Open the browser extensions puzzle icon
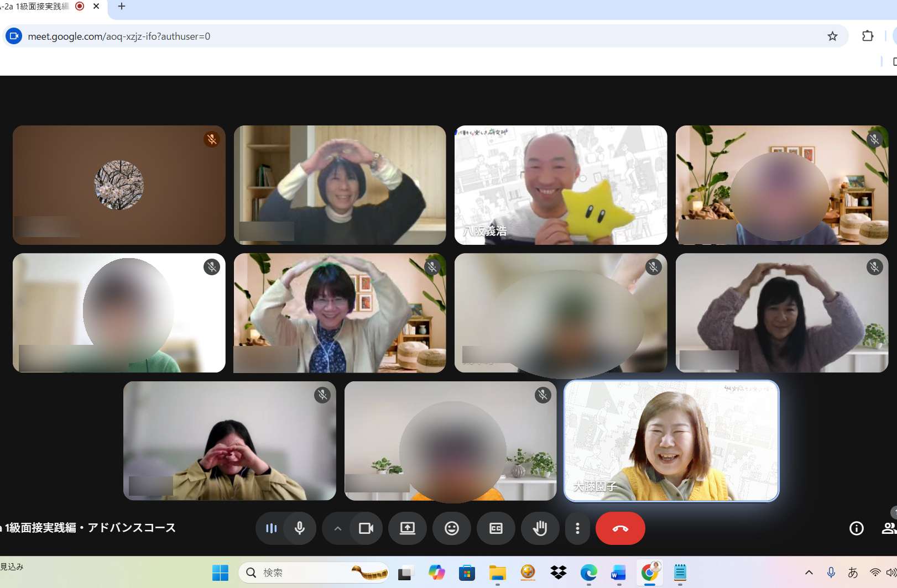This screenshot has height=588, width=897. pyautogui.click(x=867, y=36)
